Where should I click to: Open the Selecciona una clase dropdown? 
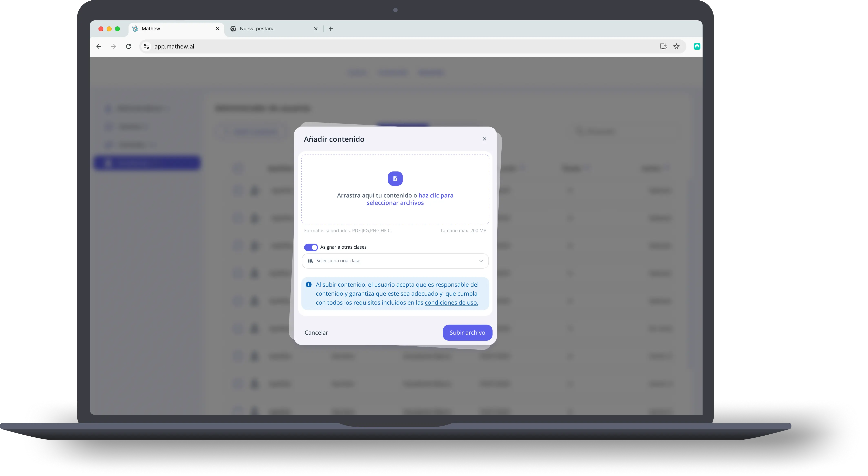pos(395,261)
